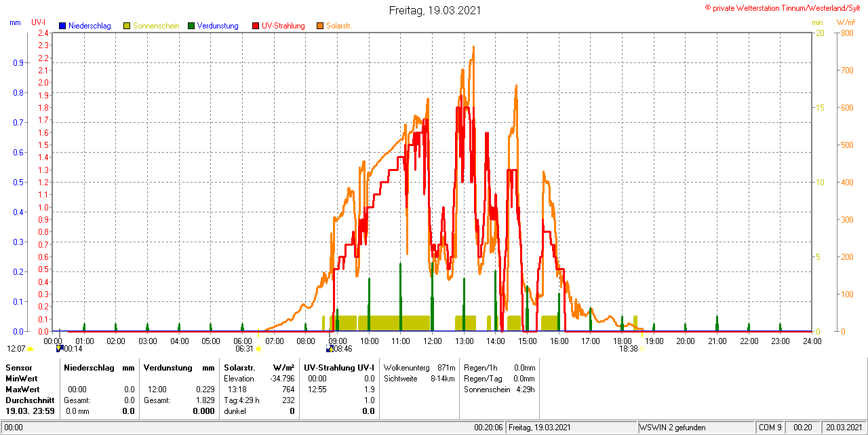Click the 12:00 label on the time axis
The height and width of the screenshot is (435, 868).
pyautogui.click(x=433, y=341)
